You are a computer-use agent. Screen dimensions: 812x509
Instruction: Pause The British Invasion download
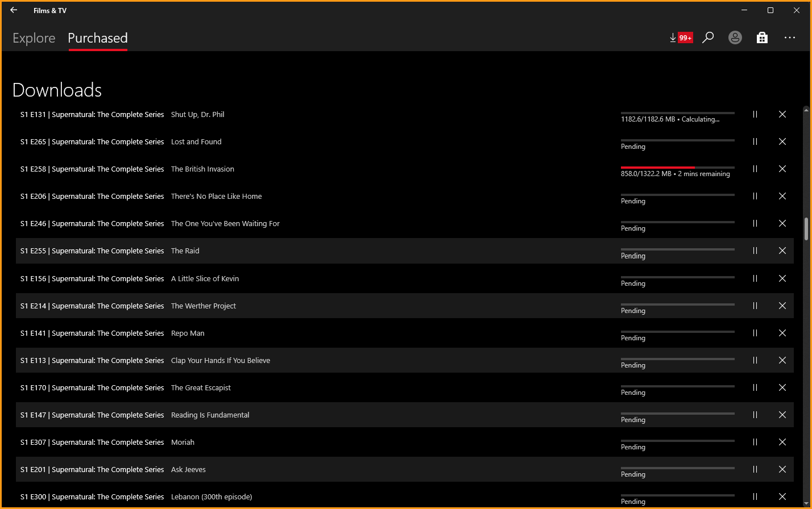[x=755, y=169]
